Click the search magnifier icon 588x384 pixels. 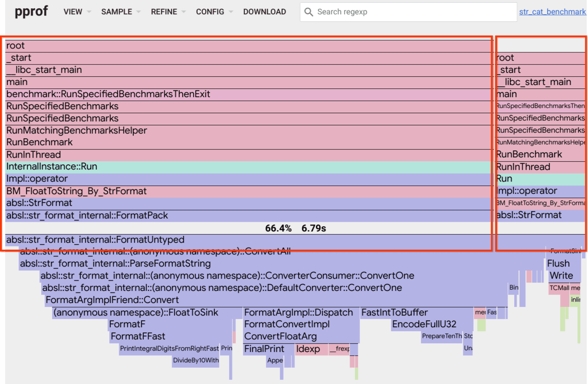click(309, 12)
